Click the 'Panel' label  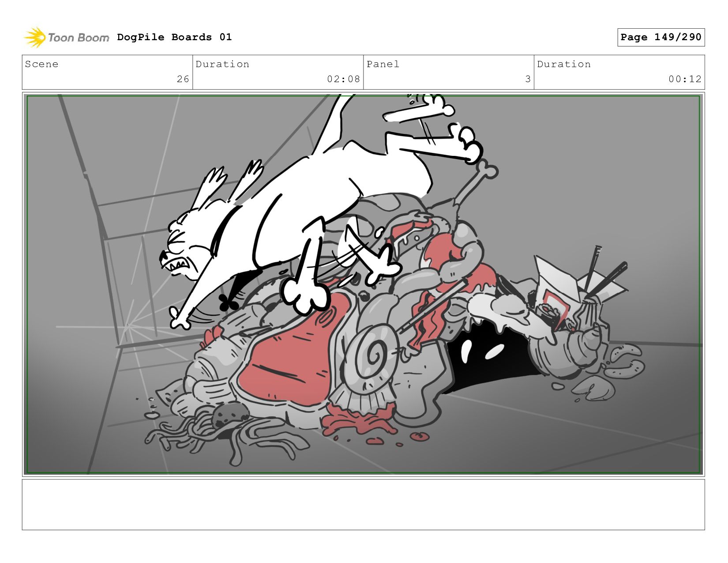tap(383, 64)
